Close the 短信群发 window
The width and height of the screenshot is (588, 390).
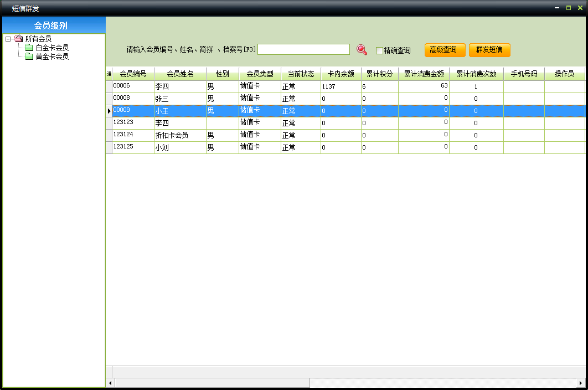[580, 8]
